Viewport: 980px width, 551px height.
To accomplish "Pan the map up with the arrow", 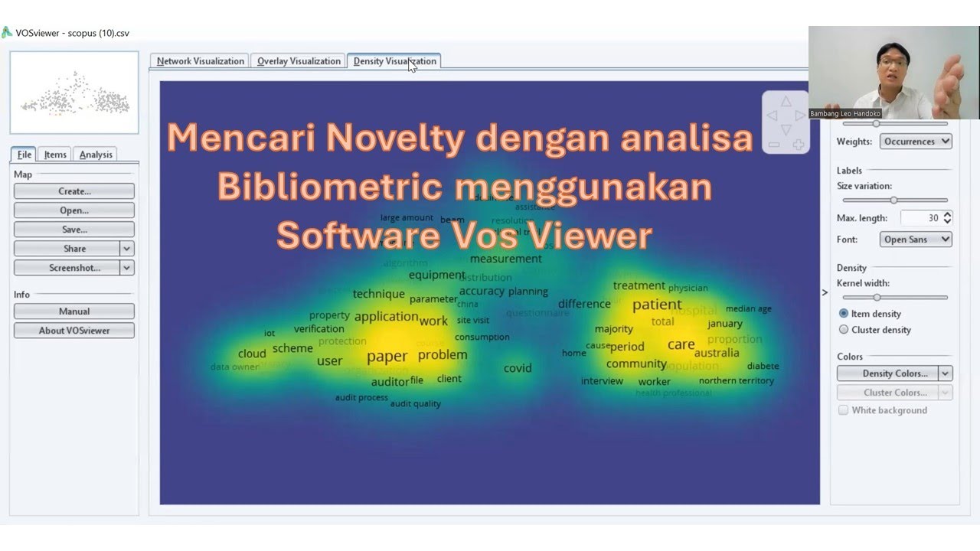I will click(786, 102).
